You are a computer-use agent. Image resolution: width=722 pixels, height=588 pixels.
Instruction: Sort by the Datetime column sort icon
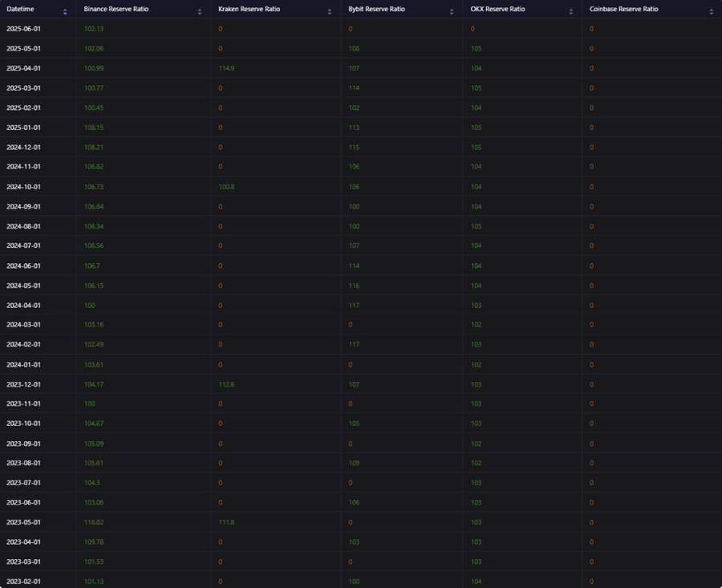pyautogui.click(x=65, y=12)
